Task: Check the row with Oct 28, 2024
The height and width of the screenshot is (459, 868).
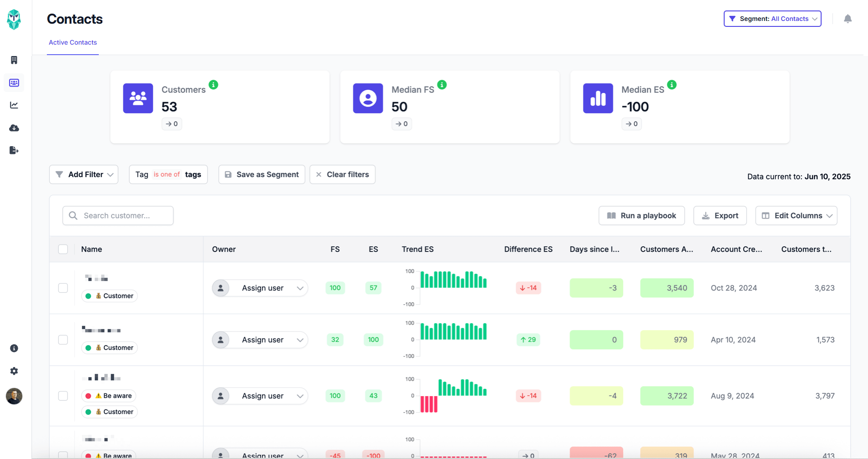Action: tap(63, 288)
